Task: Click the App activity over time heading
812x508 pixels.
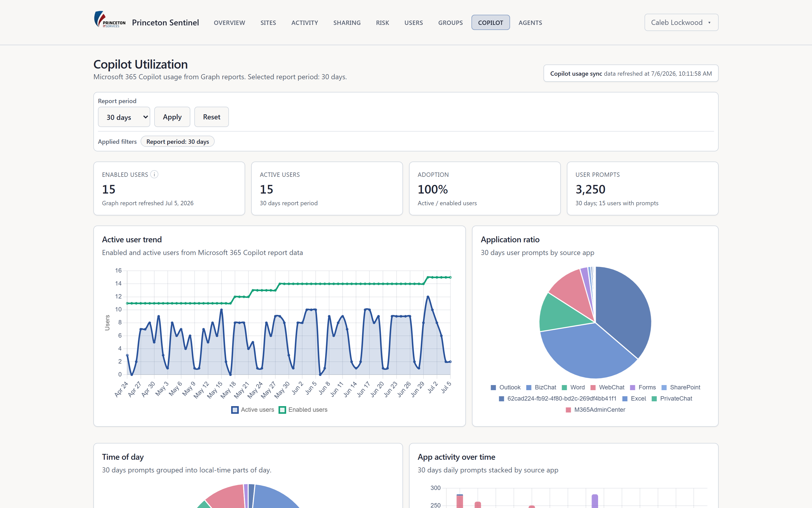Action: pyautogui.click(x=456, y=457)
